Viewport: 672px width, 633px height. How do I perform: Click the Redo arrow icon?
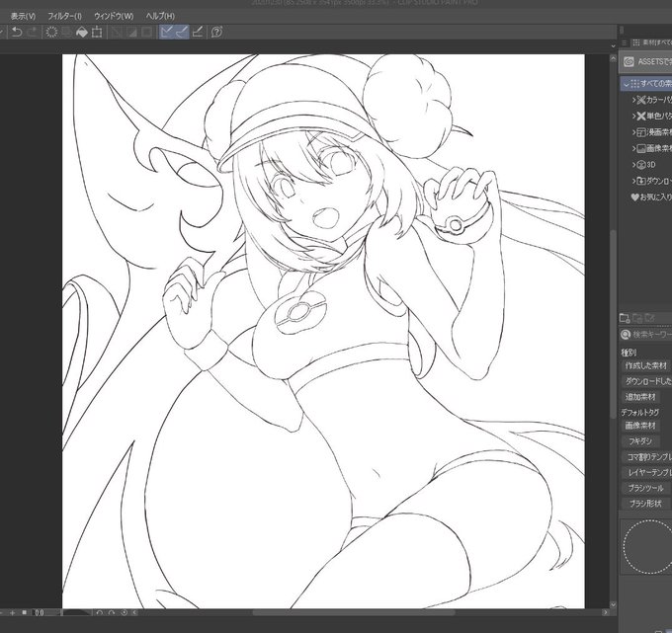coord(33,33)
